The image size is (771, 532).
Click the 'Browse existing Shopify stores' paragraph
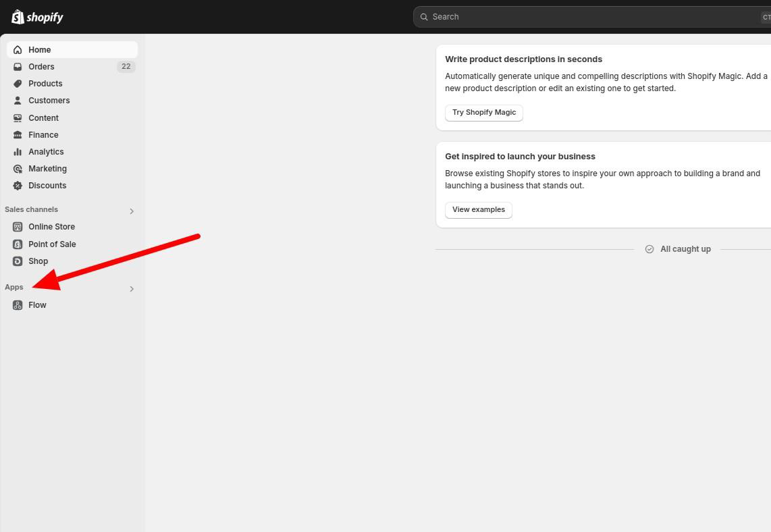pos(602,180)
